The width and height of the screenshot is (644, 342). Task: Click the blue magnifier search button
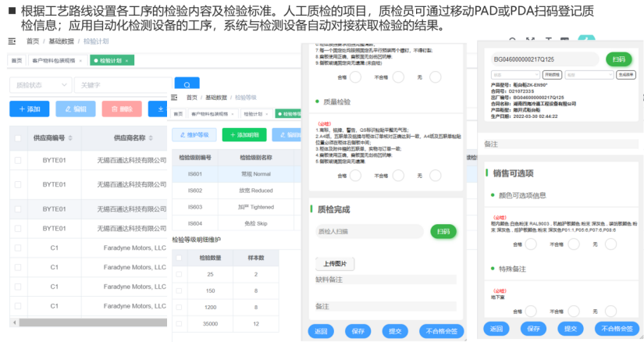coord(187,85)
